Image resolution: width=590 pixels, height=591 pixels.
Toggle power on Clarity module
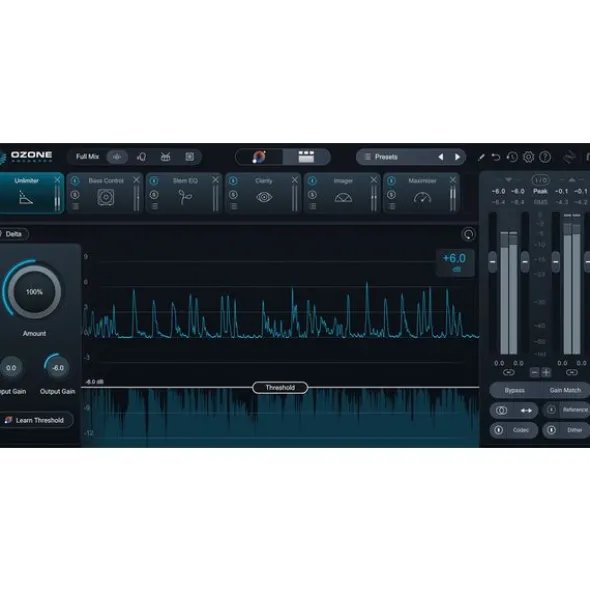tap(233, 181)
